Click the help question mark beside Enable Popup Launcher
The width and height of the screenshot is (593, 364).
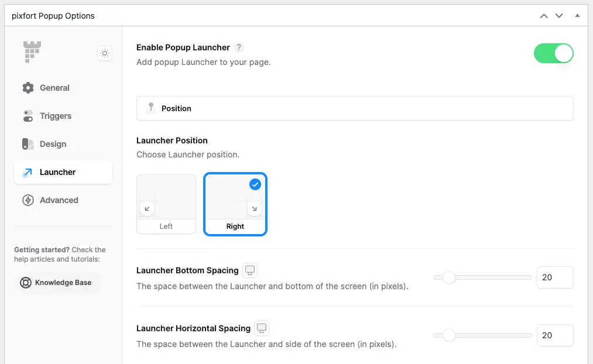coord(239,47)
